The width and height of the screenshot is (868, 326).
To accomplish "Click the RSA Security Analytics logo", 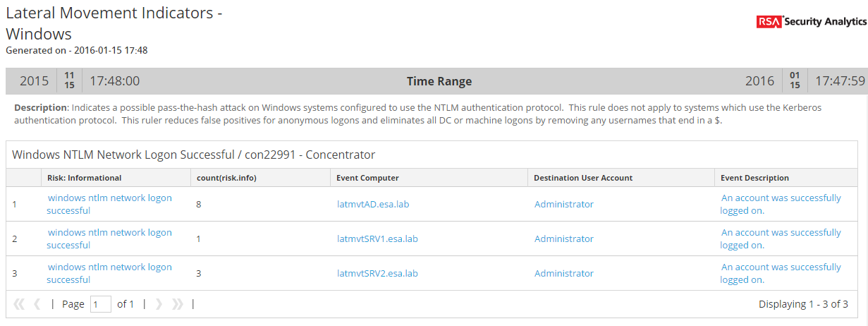I will (x=812, y=22).
